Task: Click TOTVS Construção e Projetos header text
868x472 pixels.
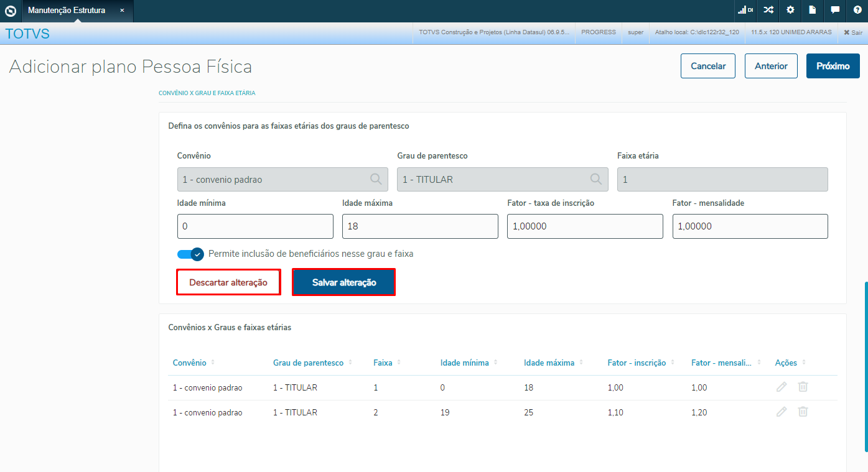Action: point(494,32)
